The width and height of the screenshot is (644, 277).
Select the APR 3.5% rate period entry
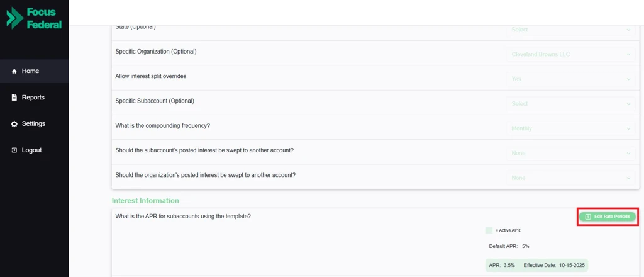coord(536,266)
